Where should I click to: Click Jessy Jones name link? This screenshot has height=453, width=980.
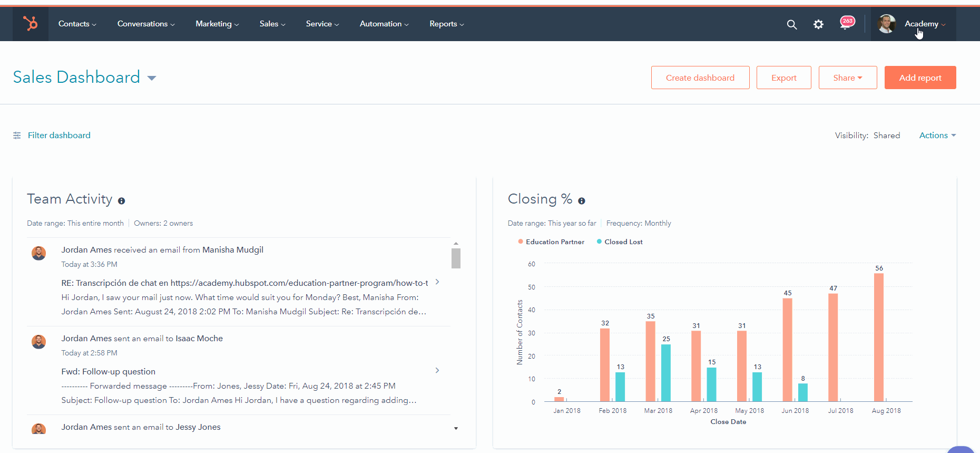coord(198,427)
